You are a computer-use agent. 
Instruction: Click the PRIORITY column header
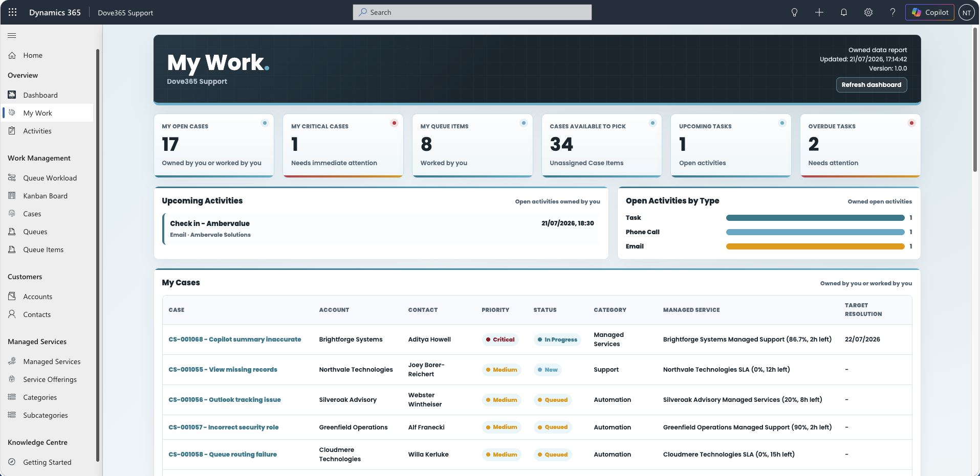click(x=495, y=310)
